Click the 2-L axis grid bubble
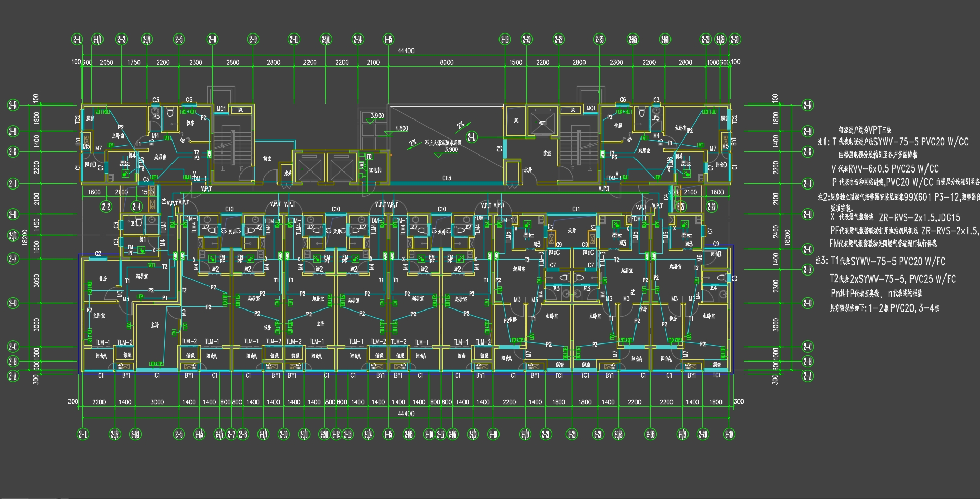The image size is (980, 499). (x=472, y=137)
